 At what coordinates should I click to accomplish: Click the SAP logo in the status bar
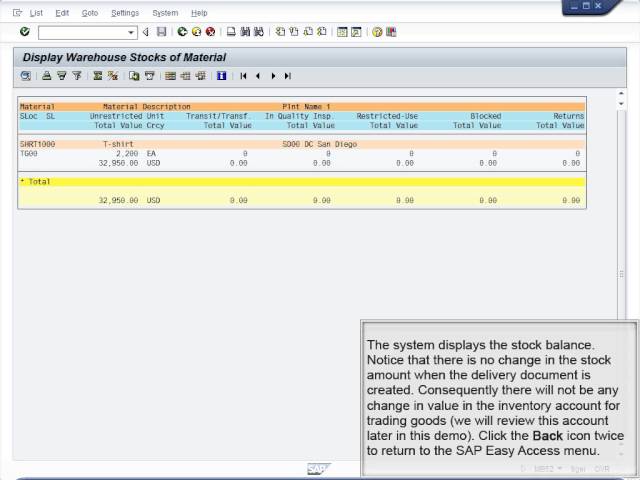click(318, 469)
